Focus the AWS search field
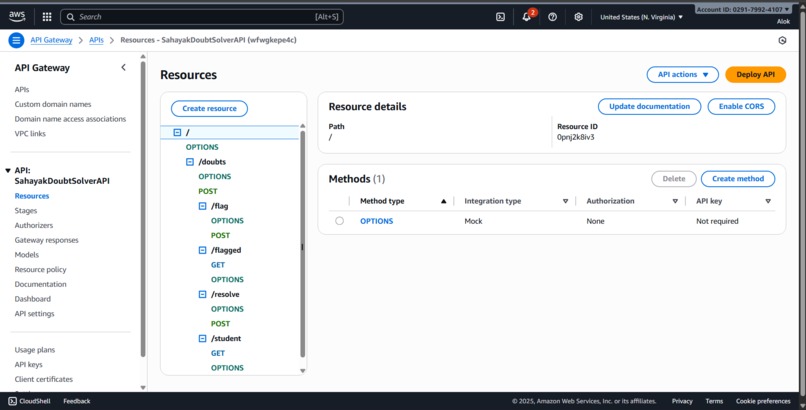The height and width of the screenshot is (410, 806). coord(202,17)
